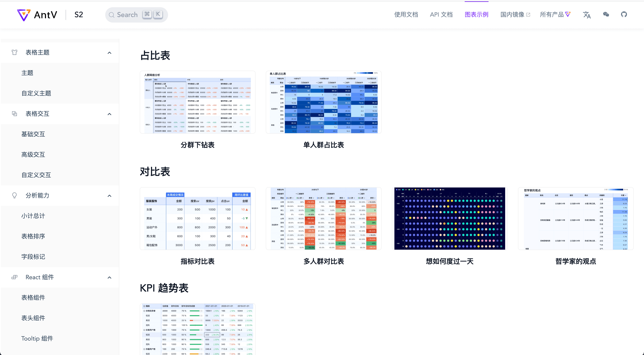
Task: Open the 所有产品 dropdown menu
Action: (555, 14)
